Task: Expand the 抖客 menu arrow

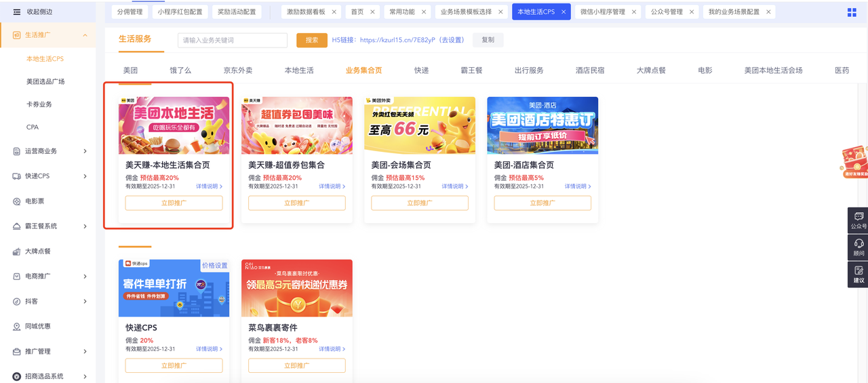Action: tap(85, 302)
